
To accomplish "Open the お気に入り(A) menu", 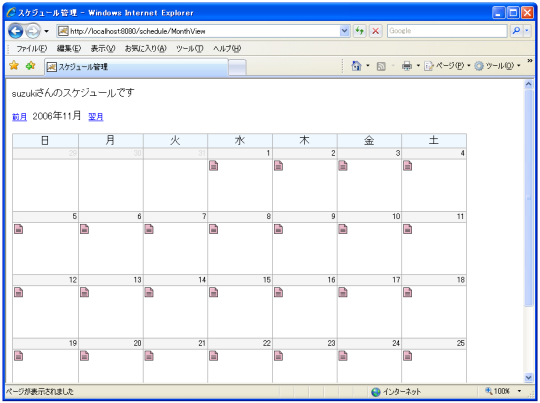I will pos(146,49).
